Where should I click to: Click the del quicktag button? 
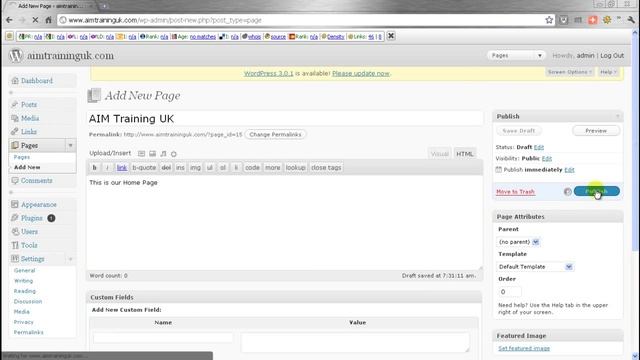pos(166,168)
